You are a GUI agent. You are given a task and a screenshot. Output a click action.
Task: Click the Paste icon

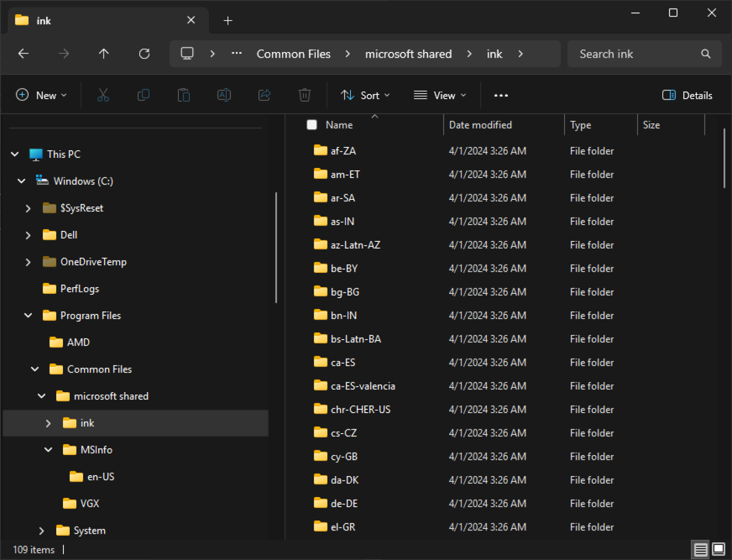[x=184, y=95]
